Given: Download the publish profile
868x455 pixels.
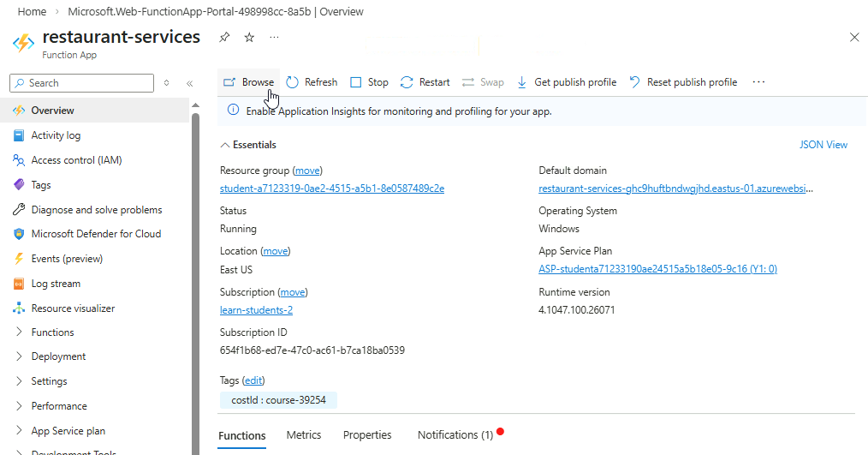Looking at the screenshot, I should [566, 82].
